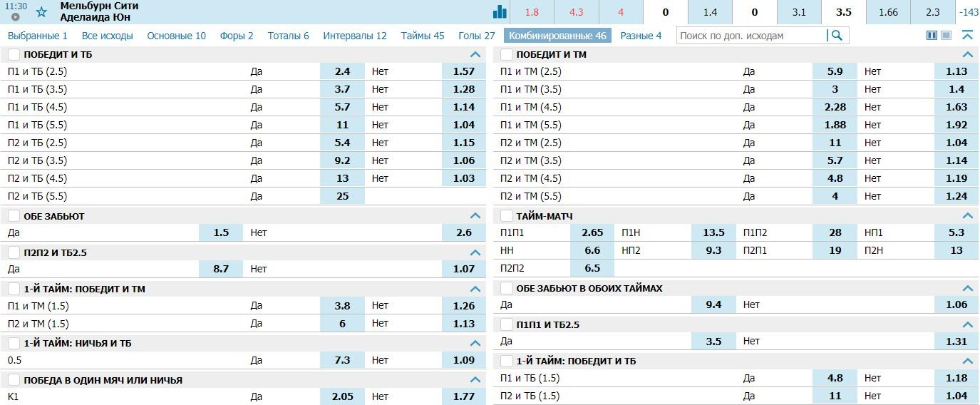This screenshot has height=405, width=980.
Task: Bet ТАЙМ-МАТЧ П2П2 at 6.5
Action: (592, 269)
